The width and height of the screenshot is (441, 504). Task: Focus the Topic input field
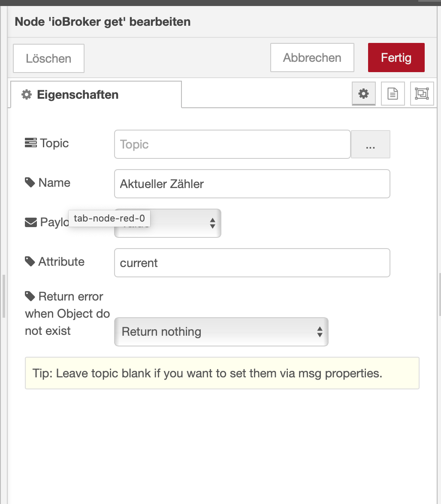tap(232, 144)
